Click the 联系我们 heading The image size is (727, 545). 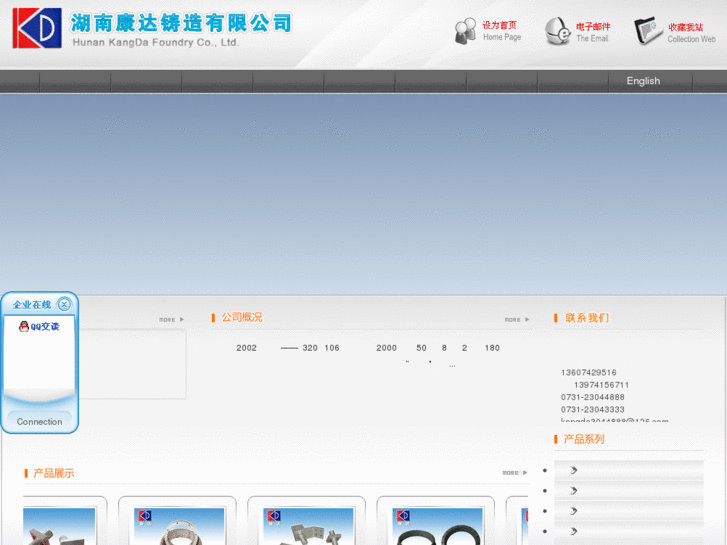[x=587, y=318]
